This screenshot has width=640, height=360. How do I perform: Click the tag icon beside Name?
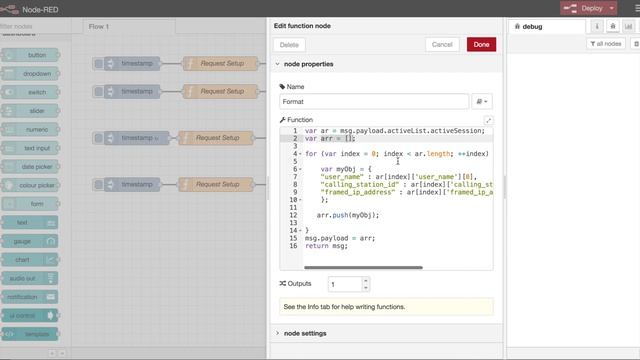click(x=282, y=87)
